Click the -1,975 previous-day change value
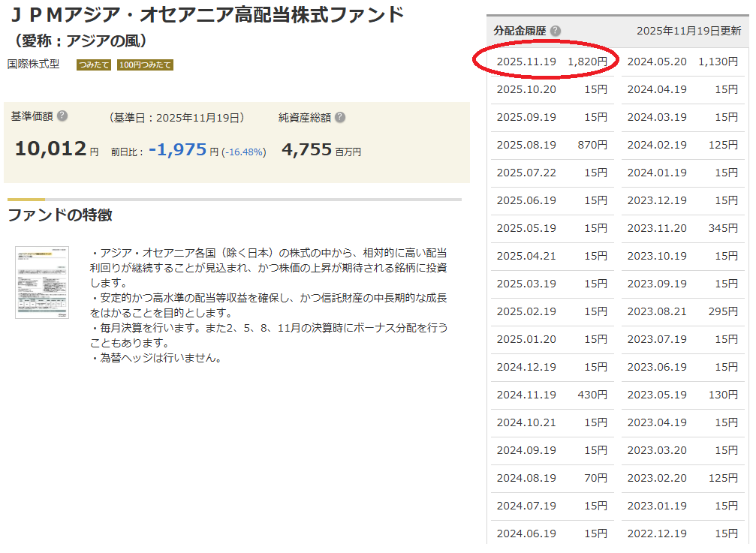756x553 pixels. coord(177,149)
